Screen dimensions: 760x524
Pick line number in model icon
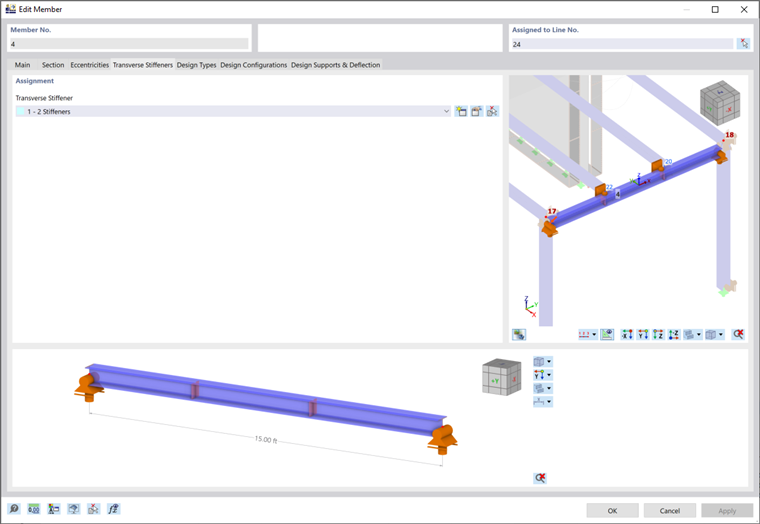click(x=744, y=44)
